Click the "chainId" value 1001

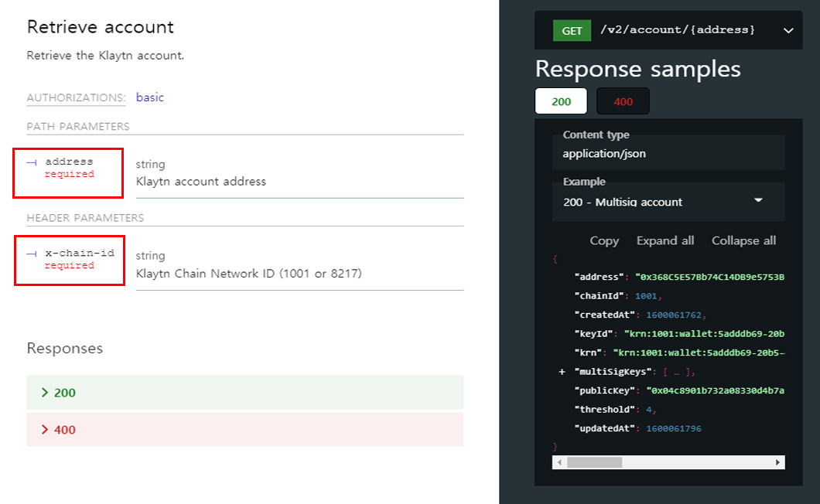coord(646,296)
